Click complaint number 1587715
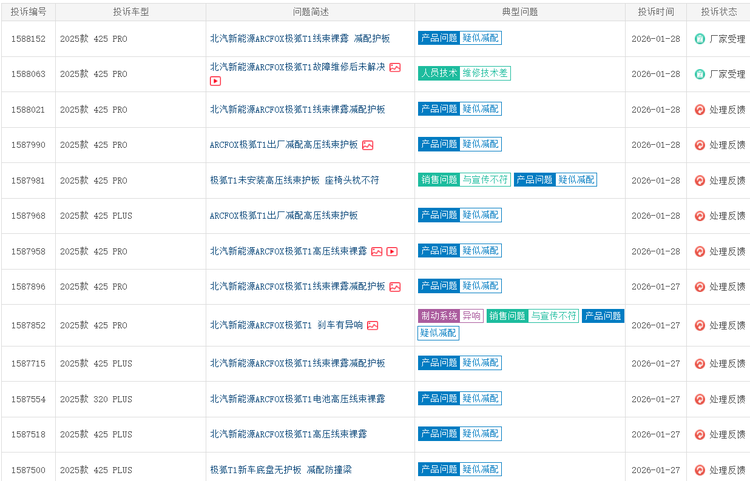The width and height of the screenshot is (750, 481). (x=28, y=363)
